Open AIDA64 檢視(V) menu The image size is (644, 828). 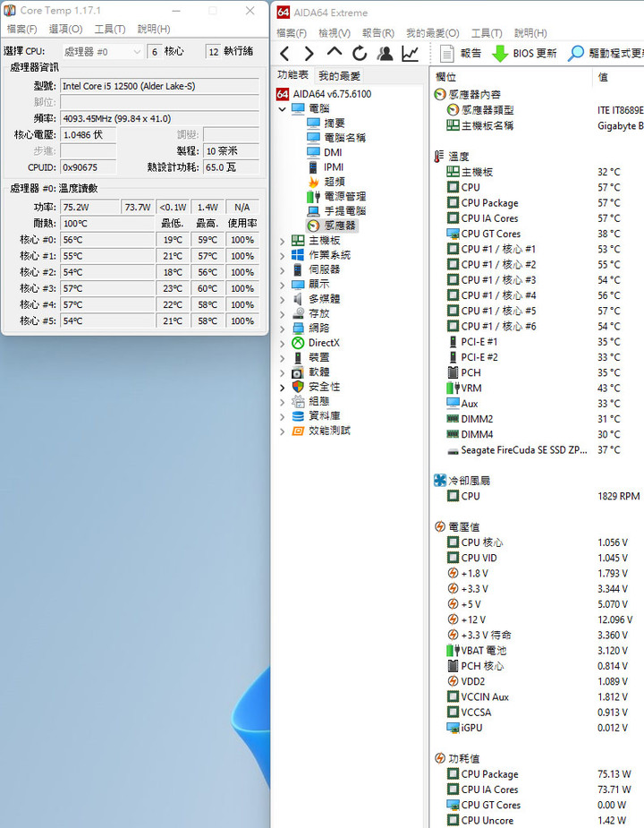click(335, 33)
